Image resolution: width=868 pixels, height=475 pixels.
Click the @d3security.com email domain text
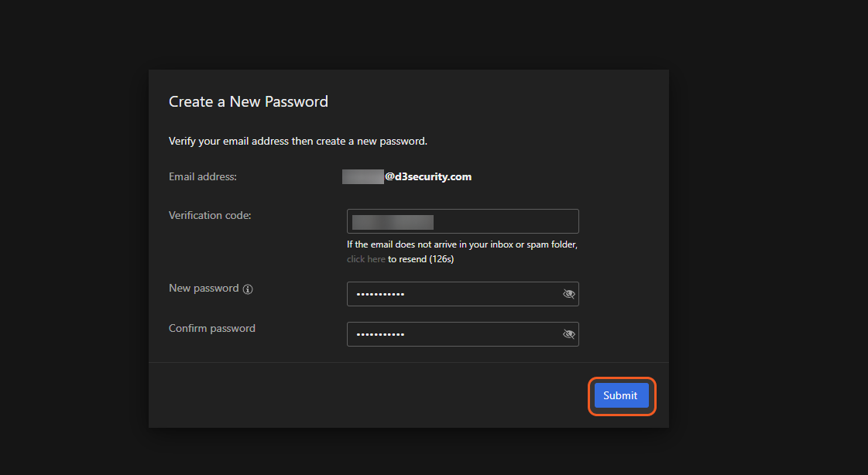click(428, 176)
